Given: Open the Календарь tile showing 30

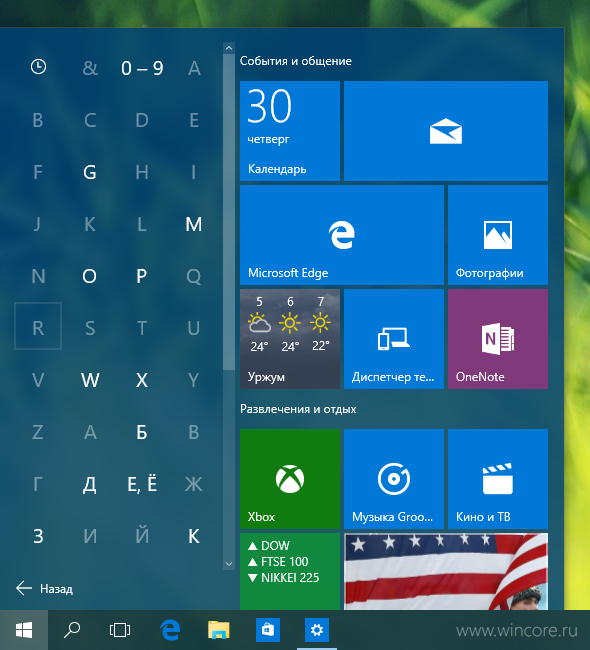Looking at the screenshot, I should [290, 131].
